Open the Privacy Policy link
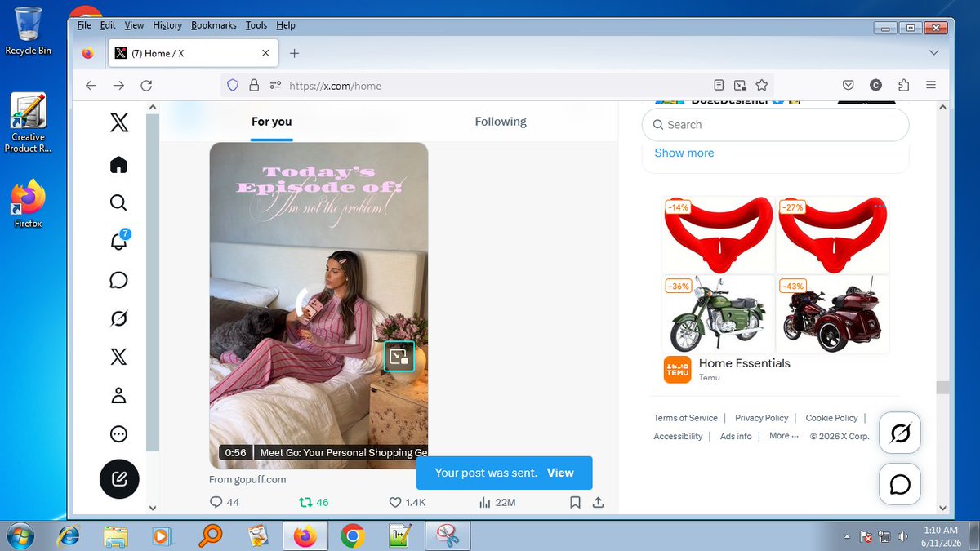 click(761, 418)
